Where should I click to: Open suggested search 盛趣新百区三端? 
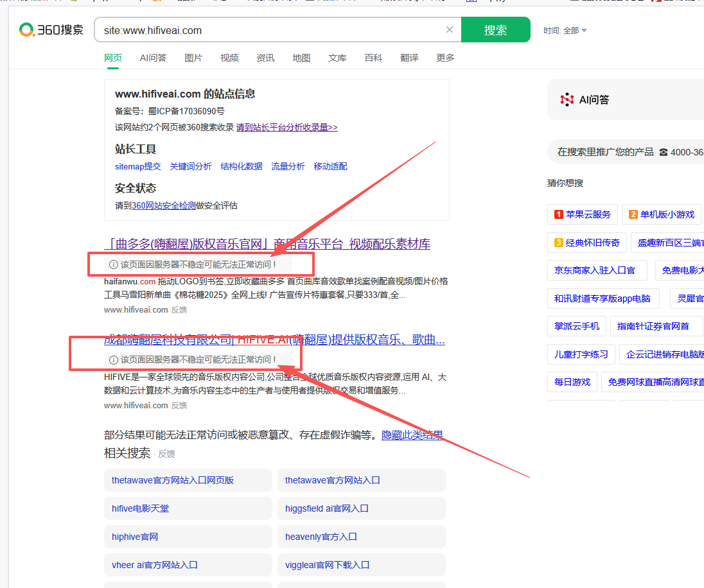[x=667, y=243]
